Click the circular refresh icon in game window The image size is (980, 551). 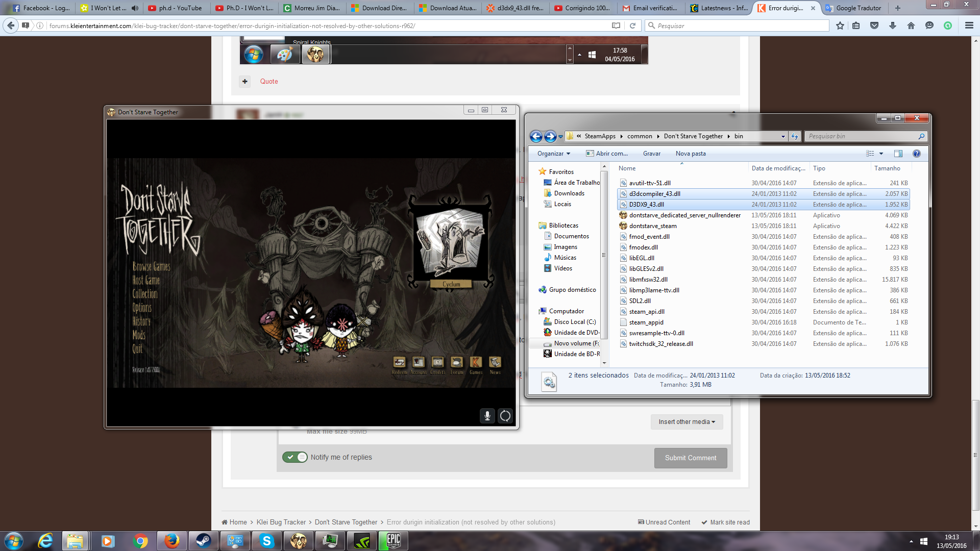click(x=505, y=416)
